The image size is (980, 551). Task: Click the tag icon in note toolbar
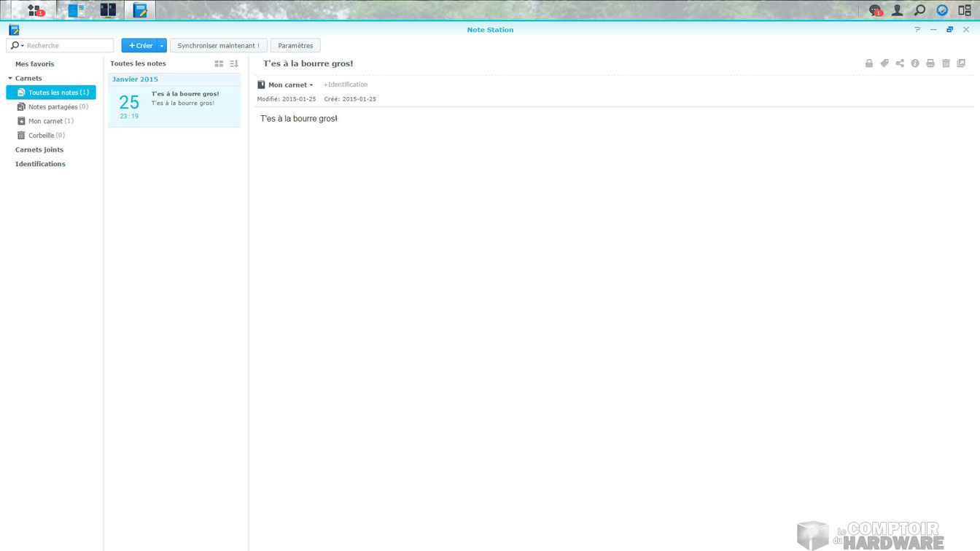coord(884,63)
